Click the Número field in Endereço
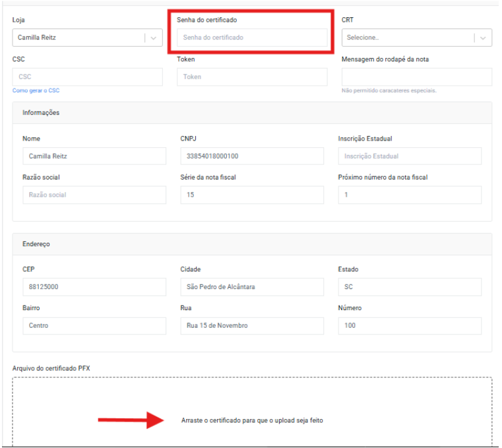Viewport: 502px width, 448px height. (x=410, y=326)
